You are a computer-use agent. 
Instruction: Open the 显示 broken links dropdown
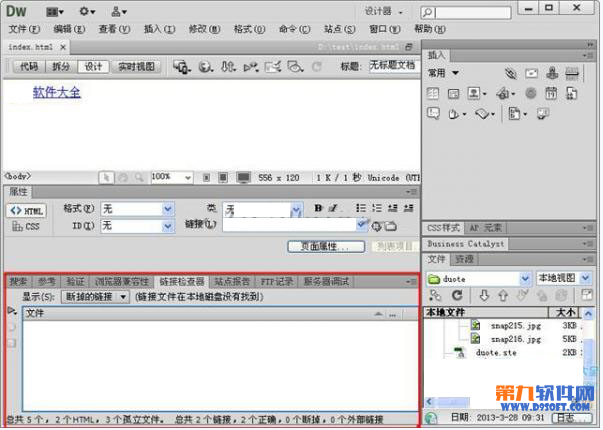click(96, 297)
